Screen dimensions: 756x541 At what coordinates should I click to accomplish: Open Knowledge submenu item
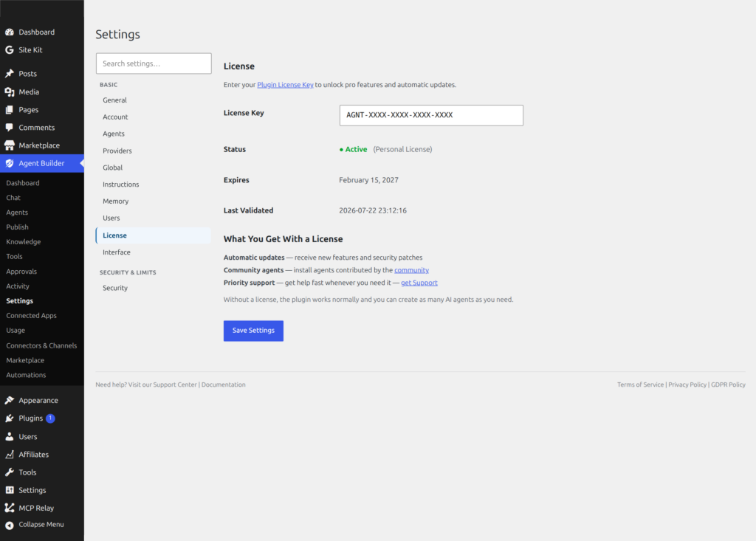click(x=23, y=242)
